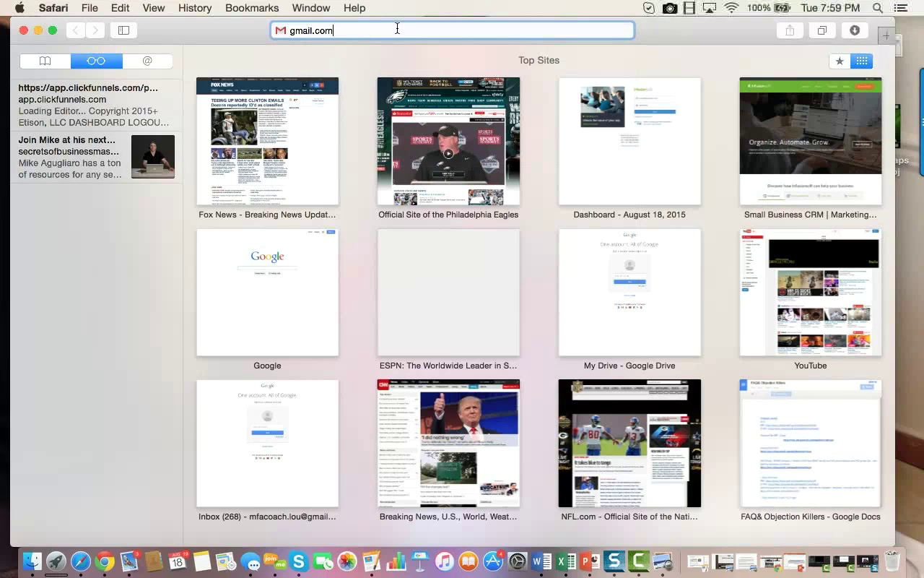924x578 pixels.
Task: Open Spotlight search magnifier in menu bar
Action: (x=878, y=8)
